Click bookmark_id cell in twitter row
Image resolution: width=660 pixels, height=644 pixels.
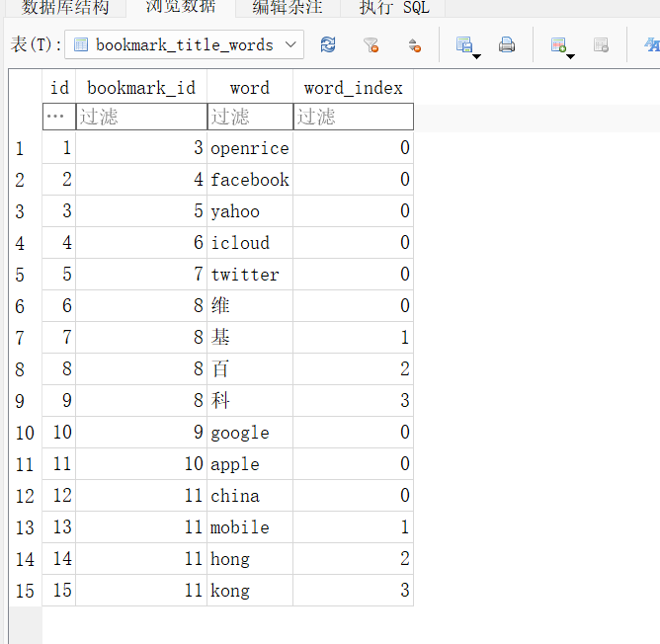coord(141,275)
